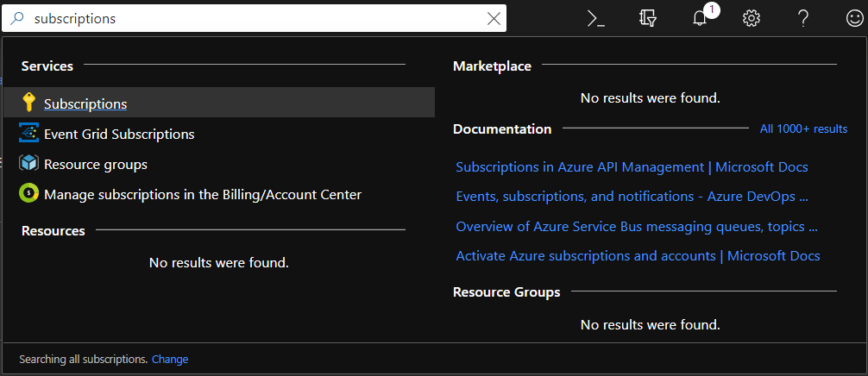868x376 pixels.
Task: Click the Event Grid Subscriptions icon
Action: [29, 134]
